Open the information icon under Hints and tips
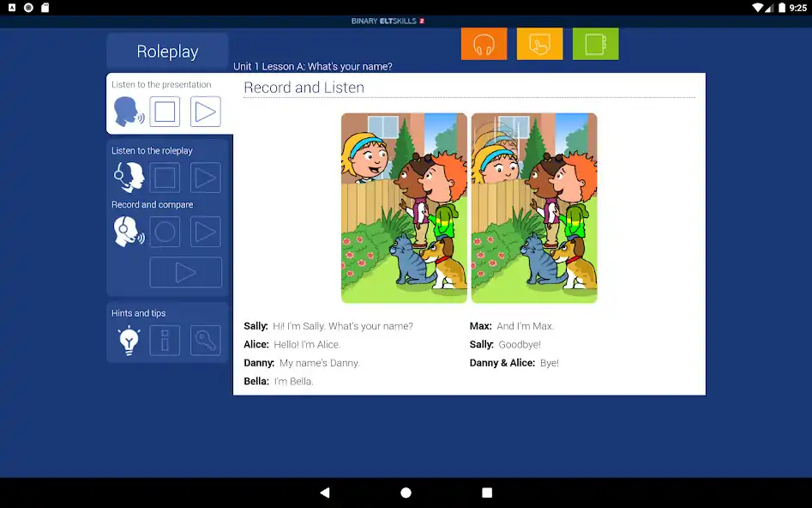This screenshot has width=812, height=508. point(165,340)
